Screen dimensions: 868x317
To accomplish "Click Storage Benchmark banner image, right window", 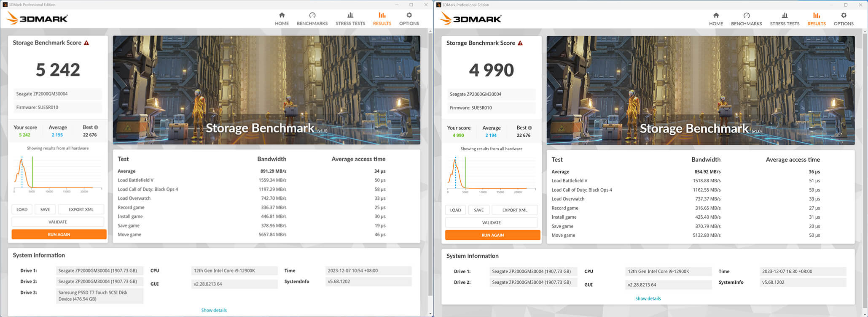I will click(x=701, y=90).
